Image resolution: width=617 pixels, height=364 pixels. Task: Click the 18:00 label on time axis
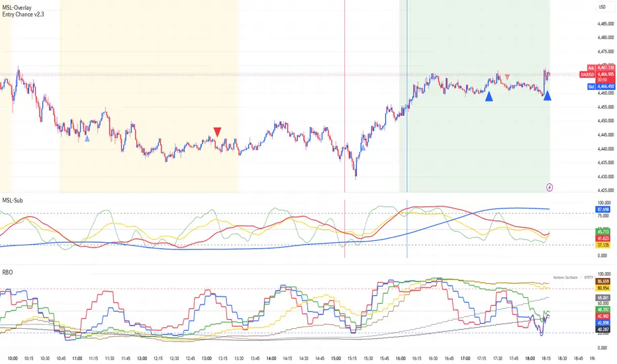[x=530, y=359]
